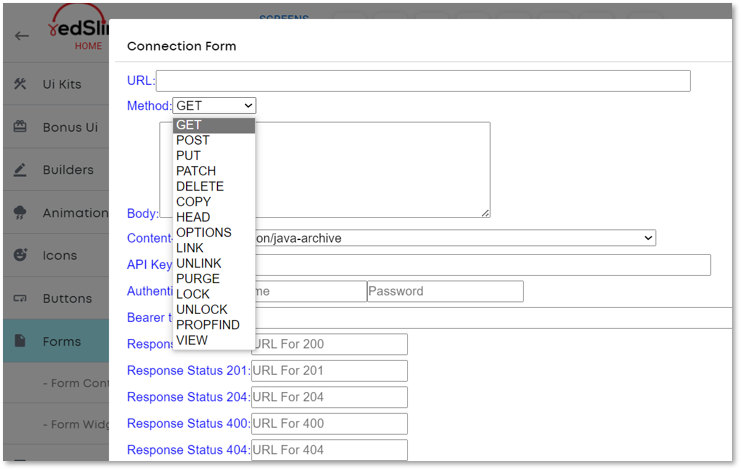Viewport: 741px width, 470px height.
Task: Click the Response Status 404 label
Action: pos(189,450)
